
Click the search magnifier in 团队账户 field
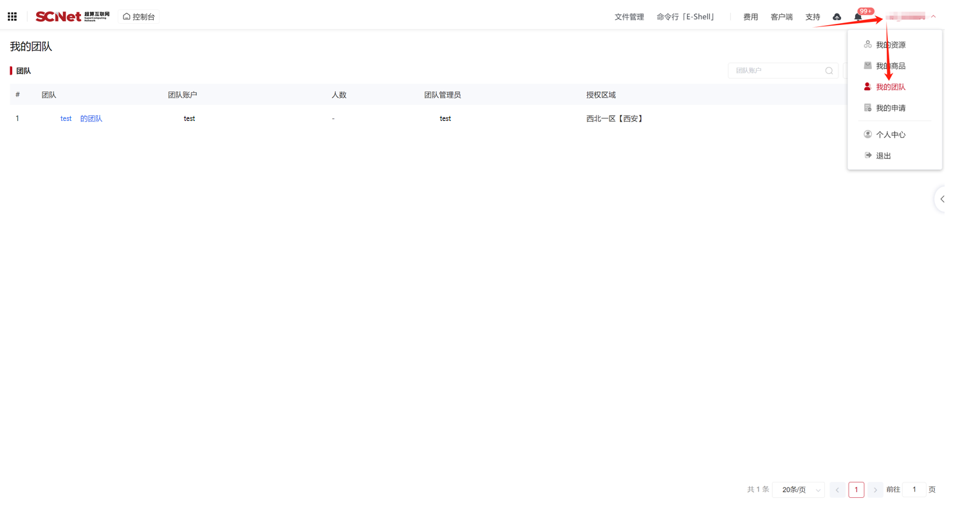[829, 71]
